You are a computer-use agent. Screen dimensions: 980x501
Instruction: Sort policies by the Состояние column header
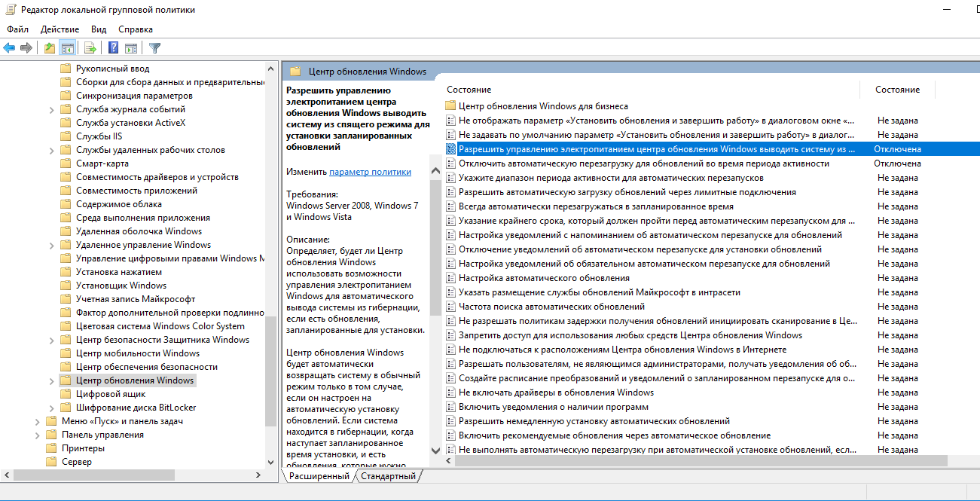[x=897, y=89]
